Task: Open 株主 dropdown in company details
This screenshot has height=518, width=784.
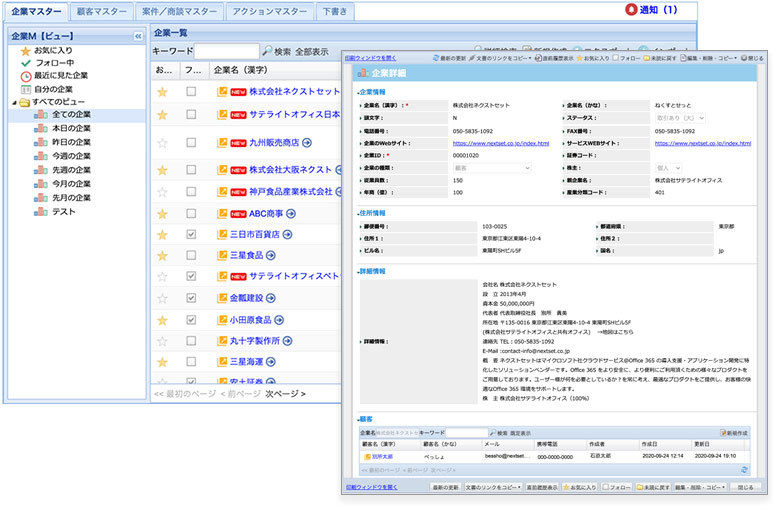Action: [668, 168]
